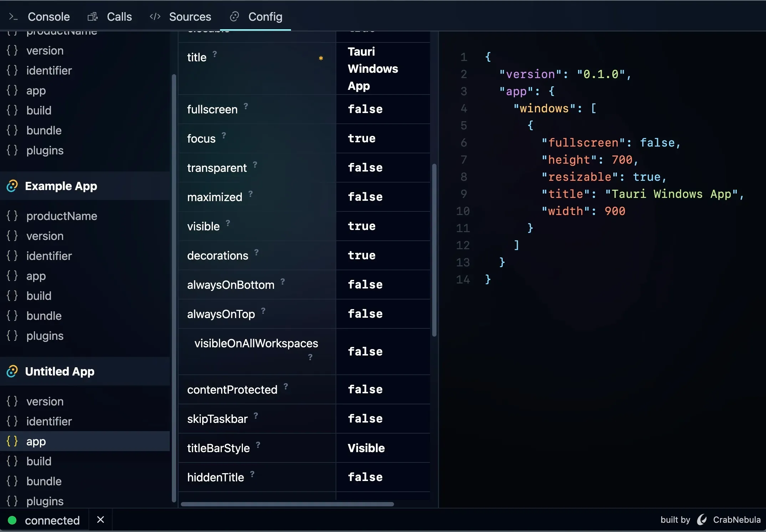Select identifier under Untitled App
The image size is (766, 532).
(85, 421)
